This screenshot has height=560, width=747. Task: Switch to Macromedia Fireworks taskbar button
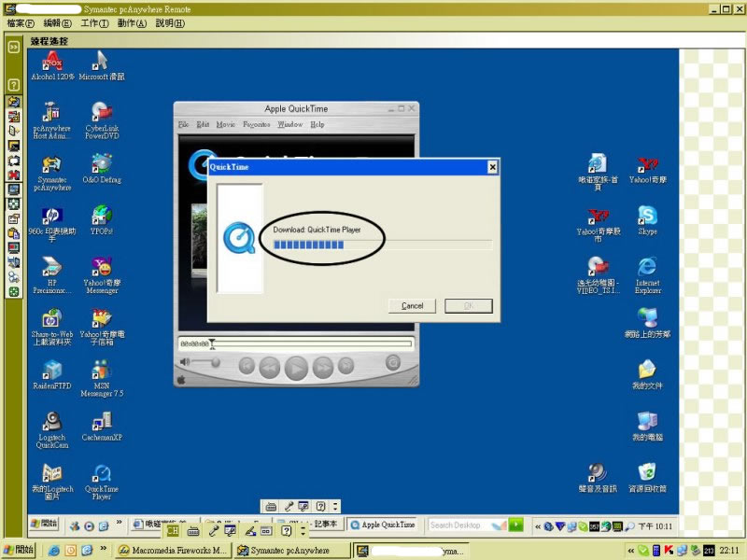click(173, 550)
